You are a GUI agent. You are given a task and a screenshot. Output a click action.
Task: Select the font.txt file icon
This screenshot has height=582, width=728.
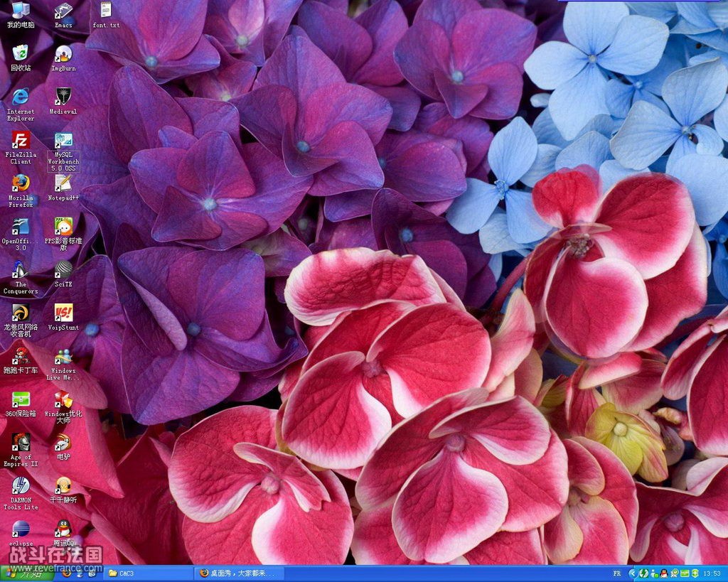pos(106,14)
